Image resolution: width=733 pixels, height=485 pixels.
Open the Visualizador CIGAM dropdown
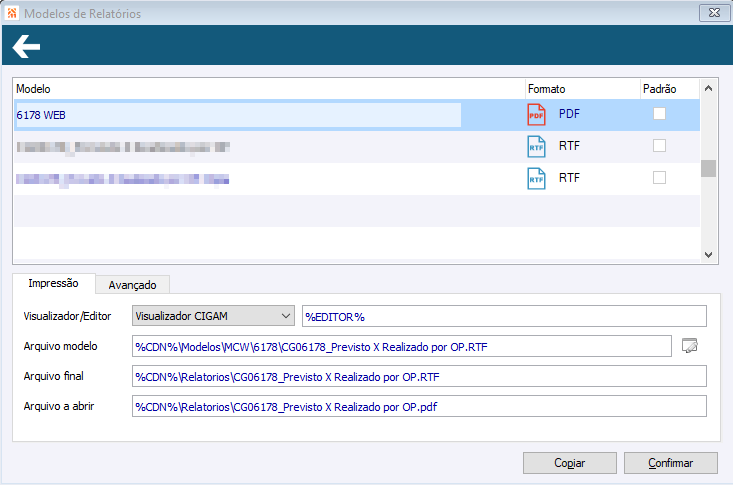[213, 316]
